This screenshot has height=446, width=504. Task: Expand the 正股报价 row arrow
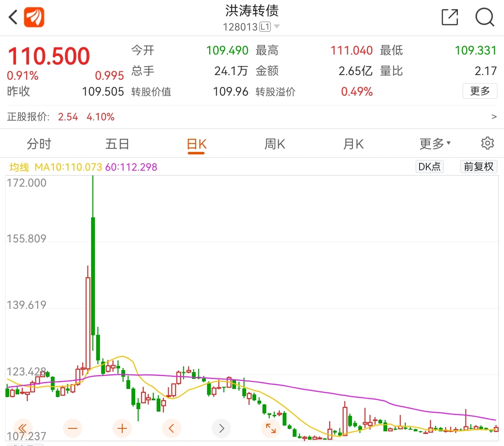click(x=494, y=117)
